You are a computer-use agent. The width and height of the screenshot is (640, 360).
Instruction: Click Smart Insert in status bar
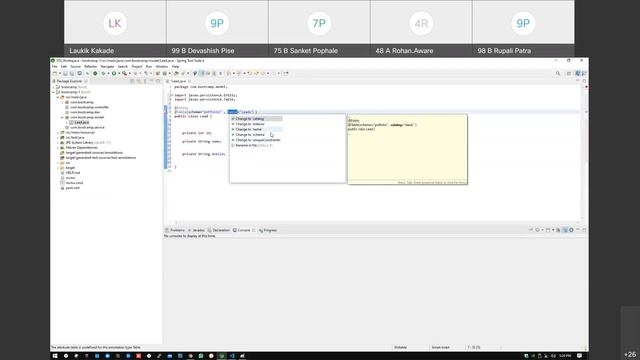(x=440, y=347)
